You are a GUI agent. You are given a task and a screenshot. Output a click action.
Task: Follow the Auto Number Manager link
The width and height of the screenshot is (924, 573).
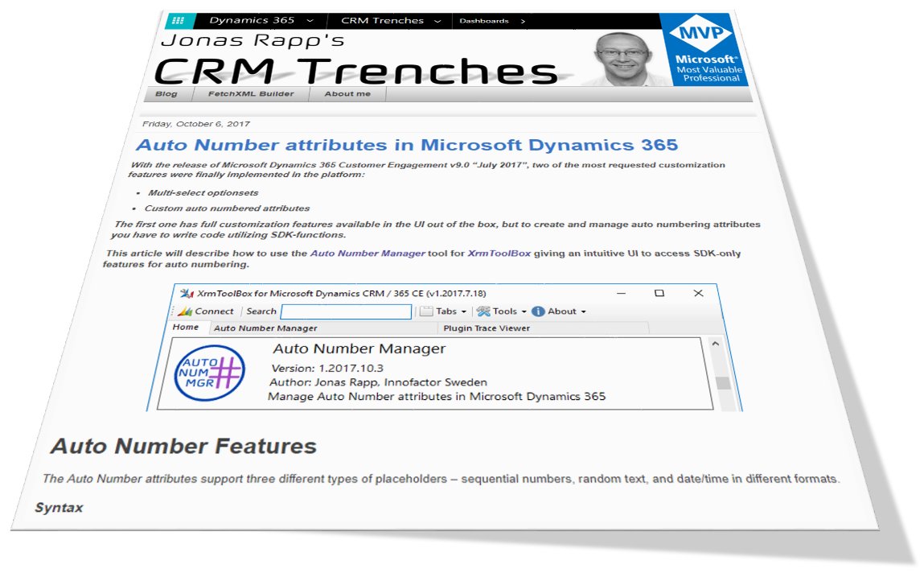pos(368,254)
